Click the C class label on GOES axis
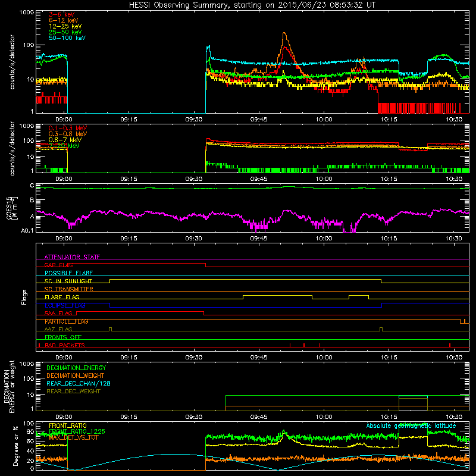This screenshot has width=476, height=476. point(32,186)
